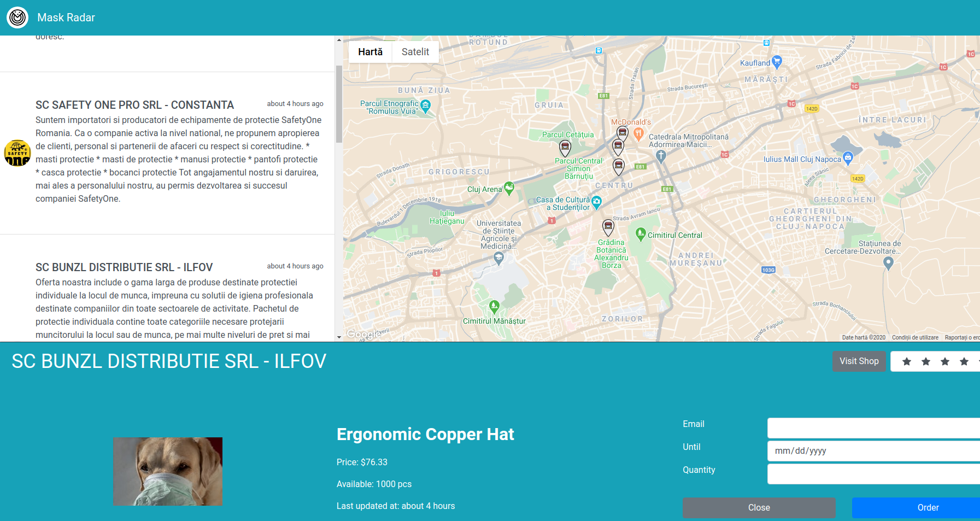Viewport: 980px width, 521px height.
Task: Click the Parcul Etnografic Romulus Vuia pin
Action: (x=425, y=106)
